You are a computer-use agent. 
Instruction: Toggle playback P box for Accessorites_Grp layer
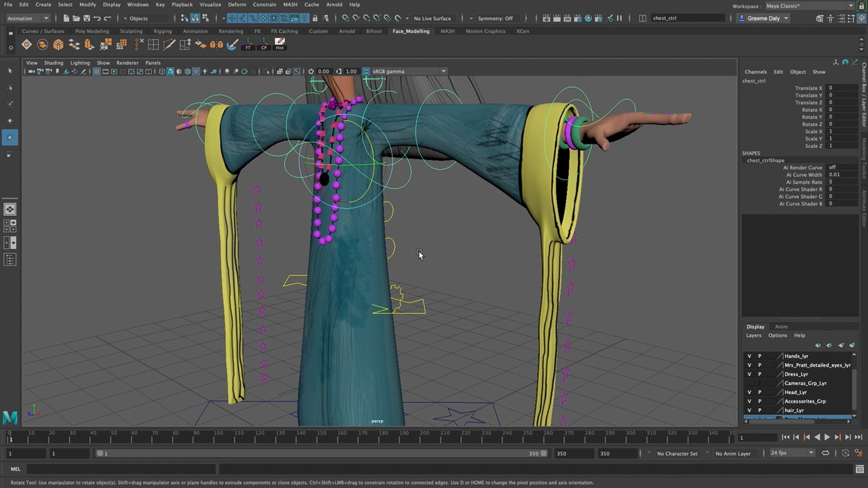[759, 401]
